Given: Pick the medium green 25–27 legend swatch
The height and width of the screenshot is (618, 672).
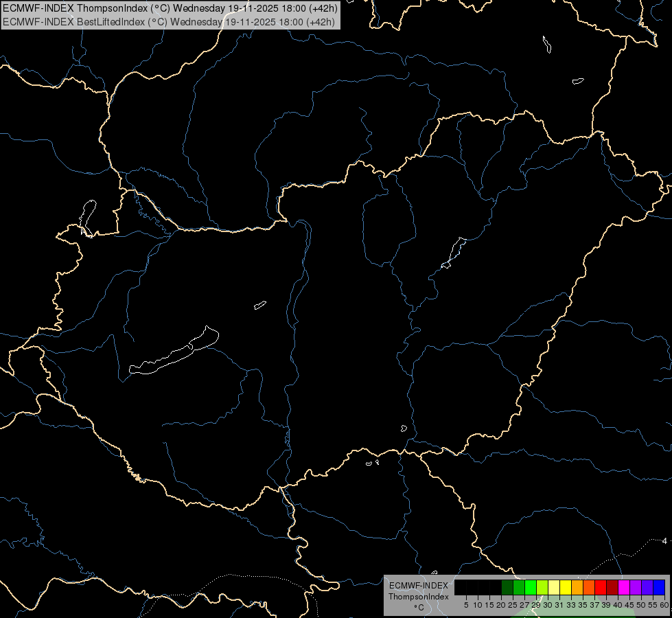Looking at the screenshot, I should (x=519, y=587).
